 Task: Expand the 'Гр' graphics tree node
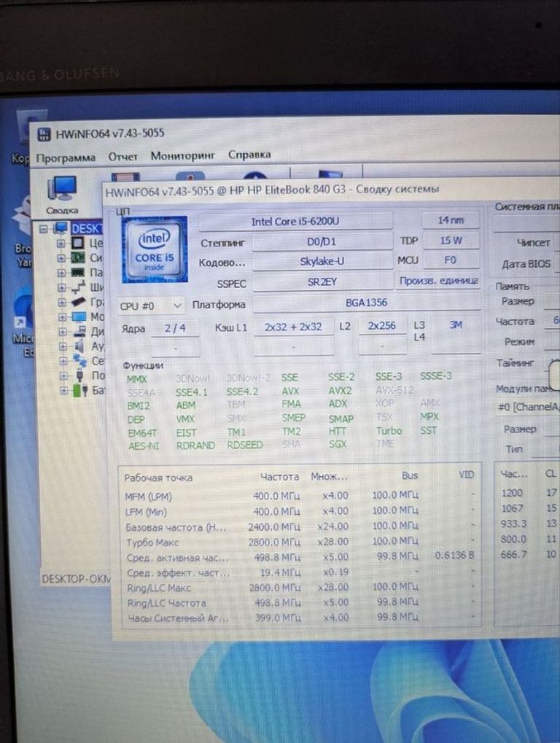coord(62,302)
